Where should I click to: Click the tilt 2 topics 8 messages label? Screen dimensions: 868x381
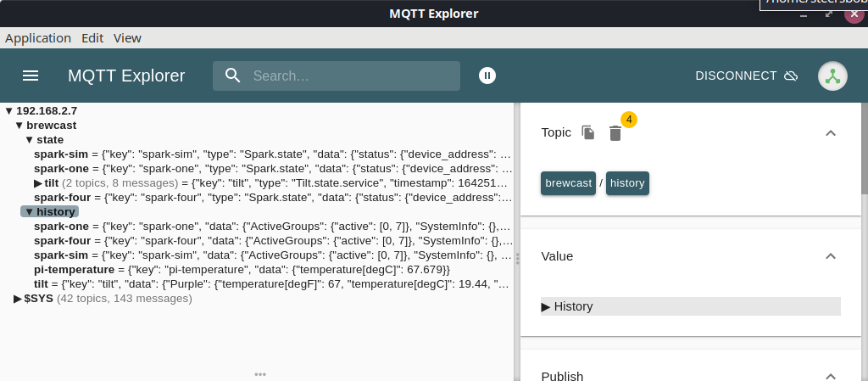tap(120, 182)
